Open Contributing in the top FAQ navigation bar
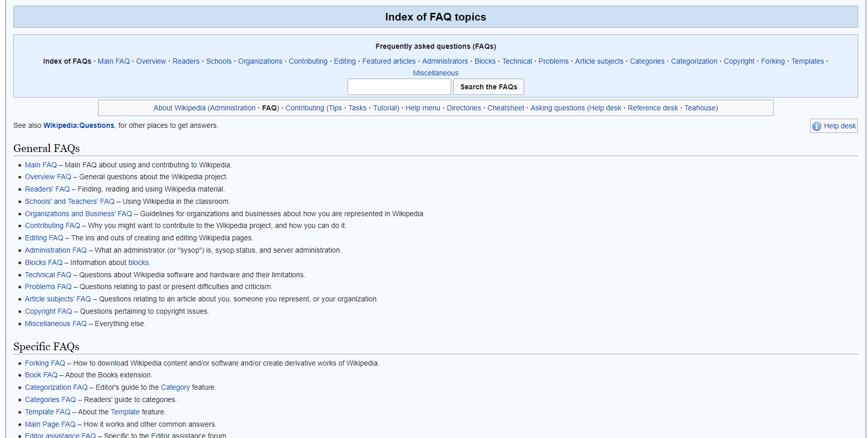The image size is (868, 438). (308, 61)
